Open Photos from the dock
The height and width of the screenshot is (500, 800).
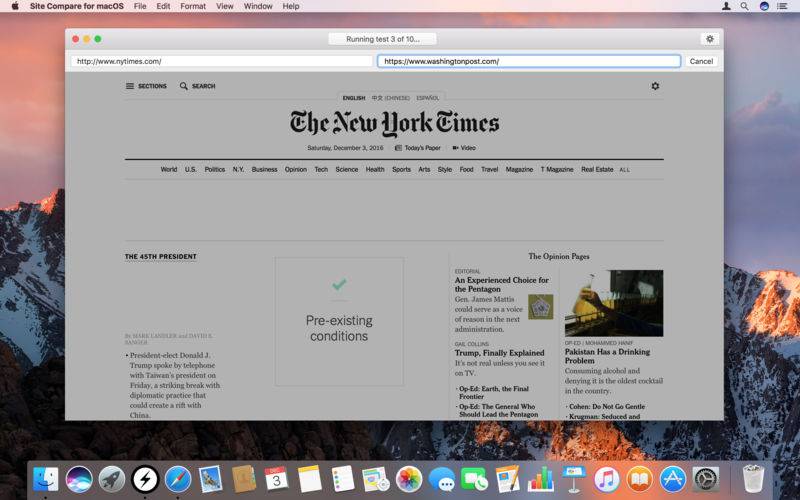409,480
